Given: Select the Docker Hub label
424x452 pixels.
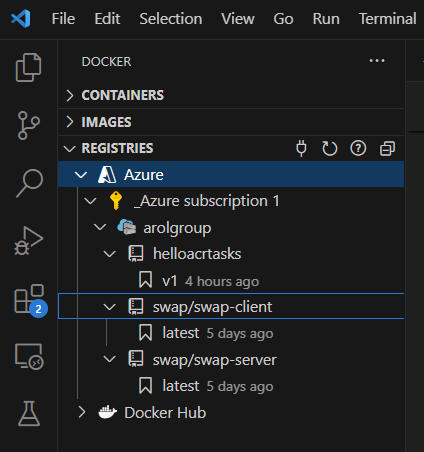Looking at the screenshot, I should (165, 413).
